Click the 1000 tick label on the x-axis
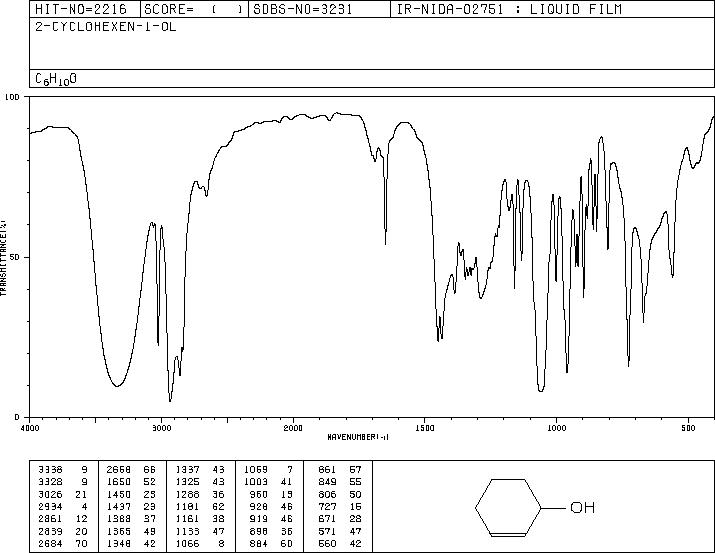 click(557, 428)
